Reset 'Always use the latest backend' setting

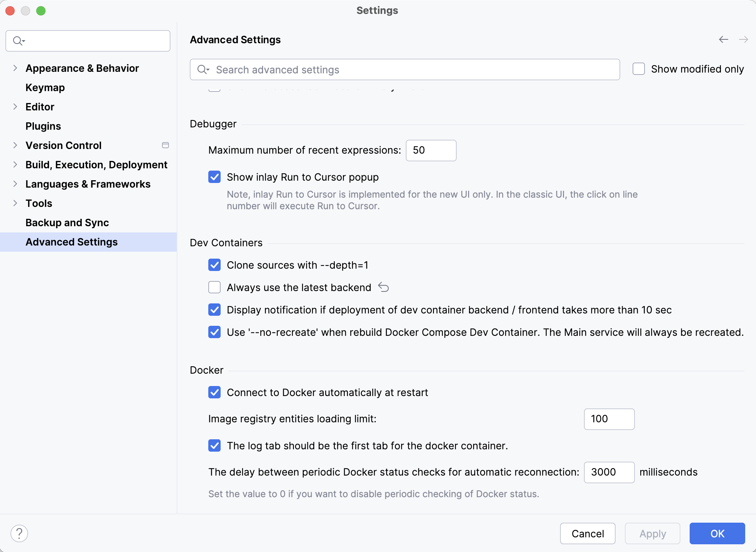click(383, 287)
